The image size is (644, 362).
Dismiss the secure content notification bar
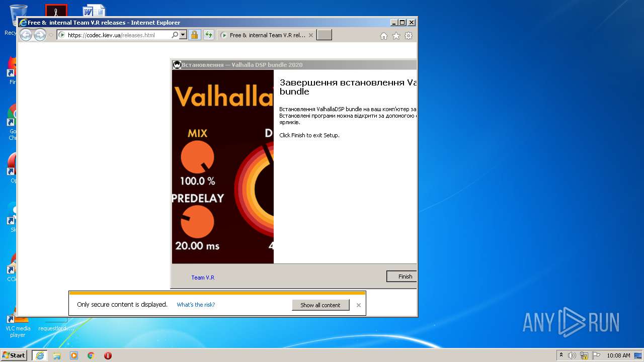click(359, 305)
